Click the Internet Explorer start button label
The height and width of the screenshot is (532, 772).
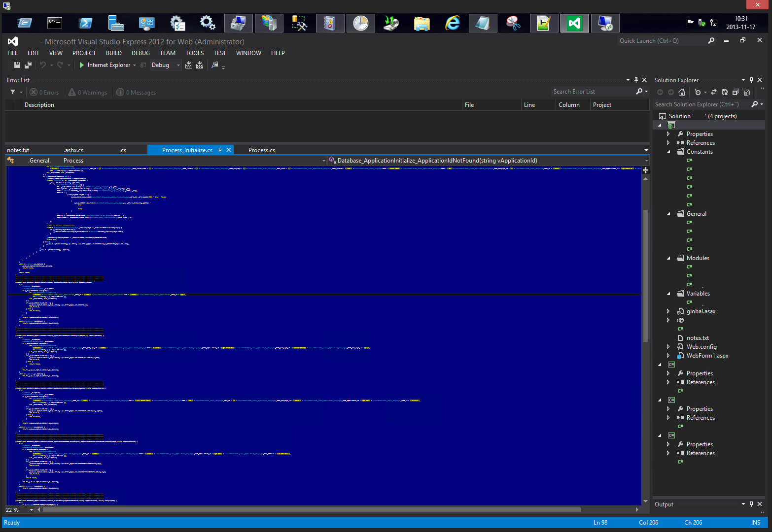tap(109, 65)
